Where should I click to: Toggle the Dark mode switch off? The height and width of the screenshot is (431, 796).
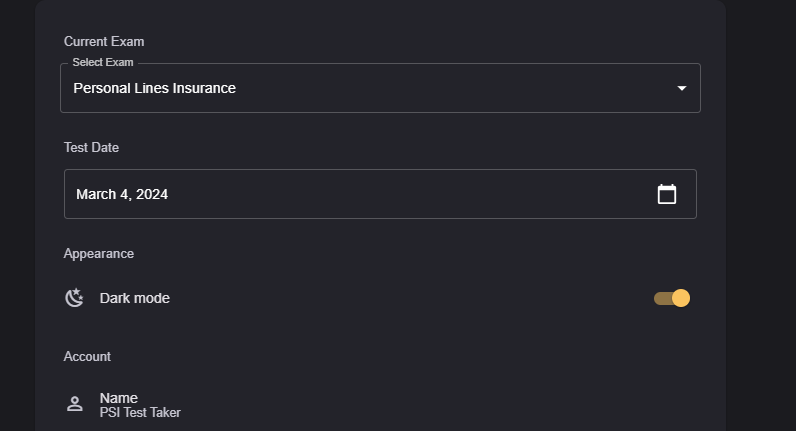tap(672, 298)
